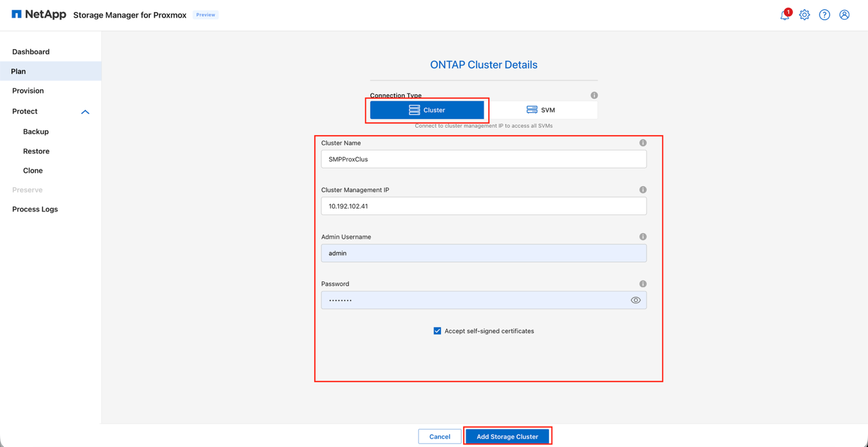This screenshot has width=868, height=447.
Task: Open the user account icon
Action: coord(844,14)
